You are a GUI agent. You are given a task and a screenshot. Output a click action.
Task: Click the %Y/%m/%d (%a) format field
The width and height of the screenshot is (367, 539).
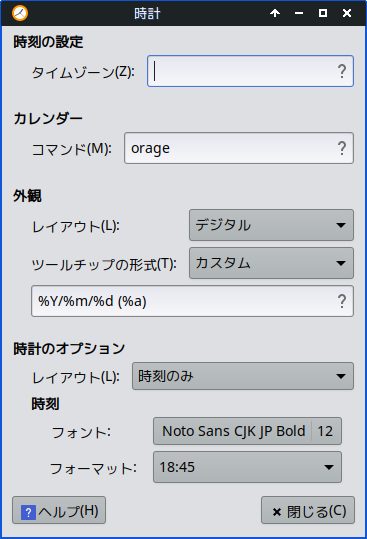192,301
